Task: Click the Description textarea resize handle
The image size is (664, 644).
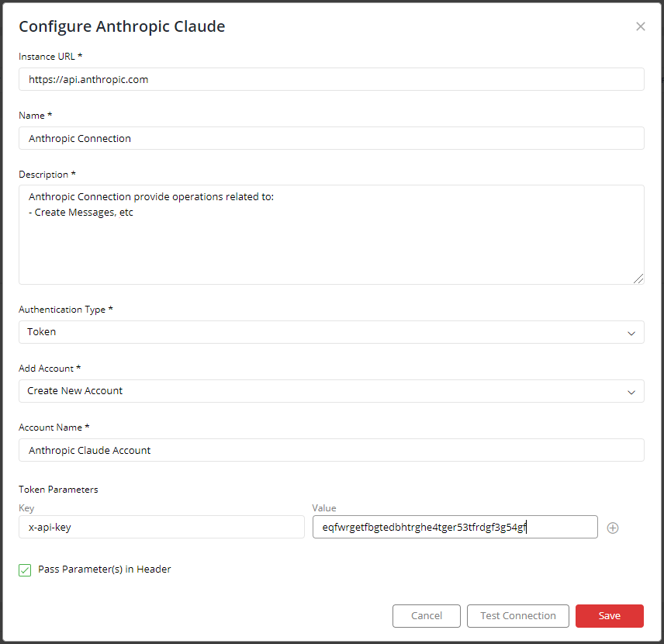Action: click(x=638, y=279)
